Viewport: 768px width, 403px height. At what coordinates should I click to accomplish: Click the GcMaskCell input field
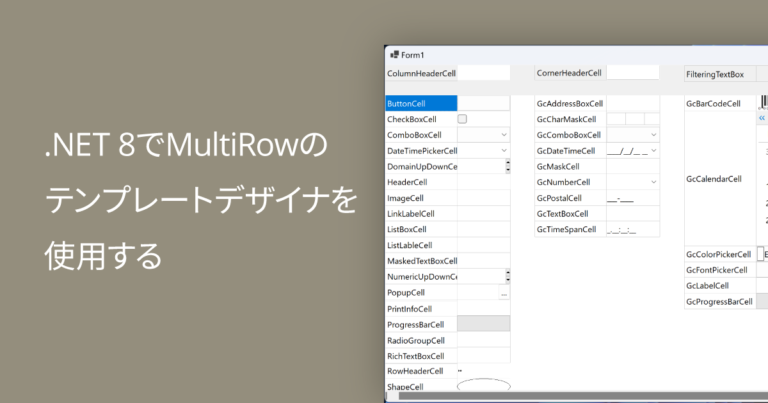(633, 166)
